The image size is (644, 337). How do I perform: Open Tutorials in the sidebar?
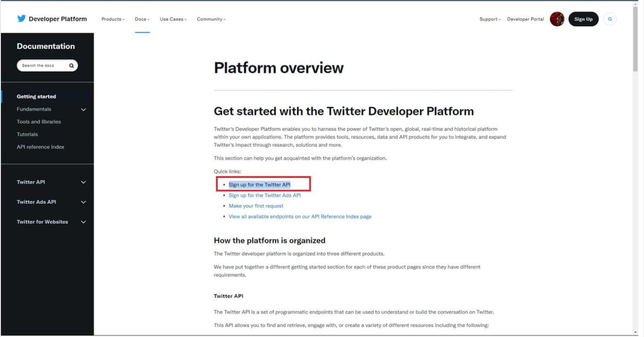click(x=27, y=134)
